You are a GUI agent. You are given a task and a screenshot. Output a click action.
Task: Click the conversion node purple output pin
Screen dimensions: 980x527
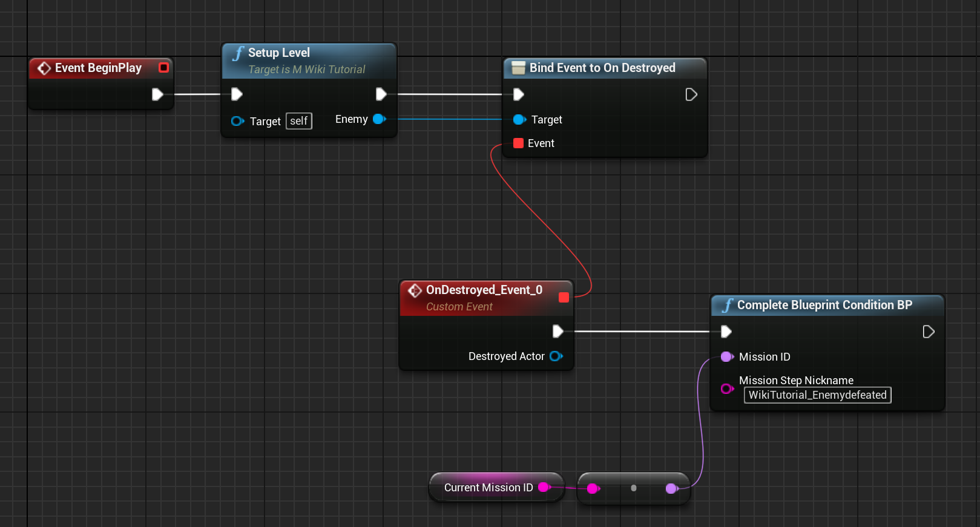click(x=672, y=488)
